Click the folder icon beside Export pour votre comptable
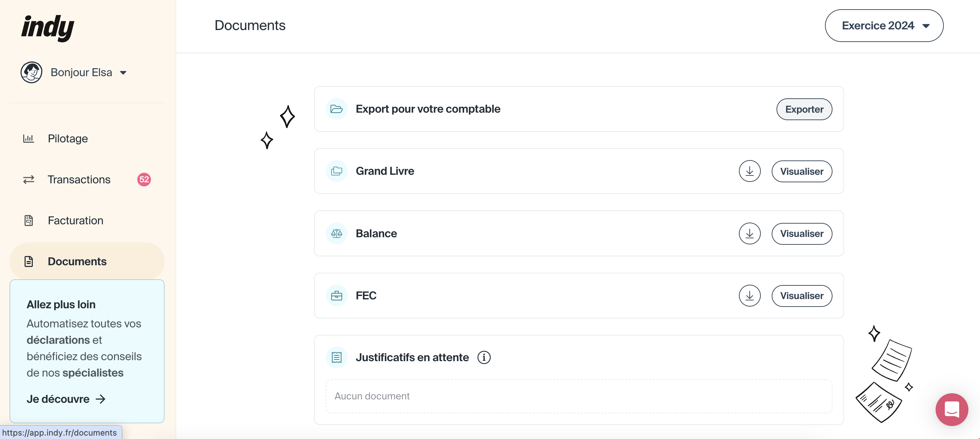This screenshot has height=439, width=980. click(x=336, y=109)
